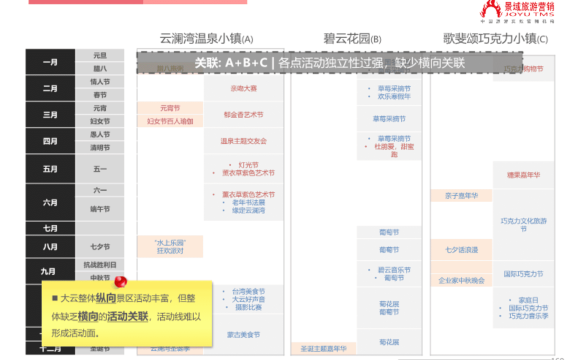The image size is (570, 360).
Task: Click the 温泉主题交友会 activity cell
Action: pos(244,141)
